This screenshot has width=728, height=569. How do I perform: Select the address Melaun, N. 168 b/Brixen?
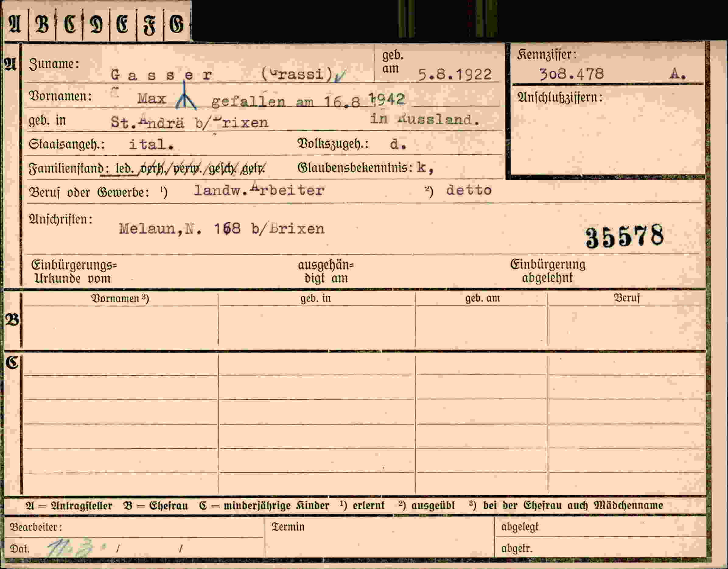(x=222, y=229)
